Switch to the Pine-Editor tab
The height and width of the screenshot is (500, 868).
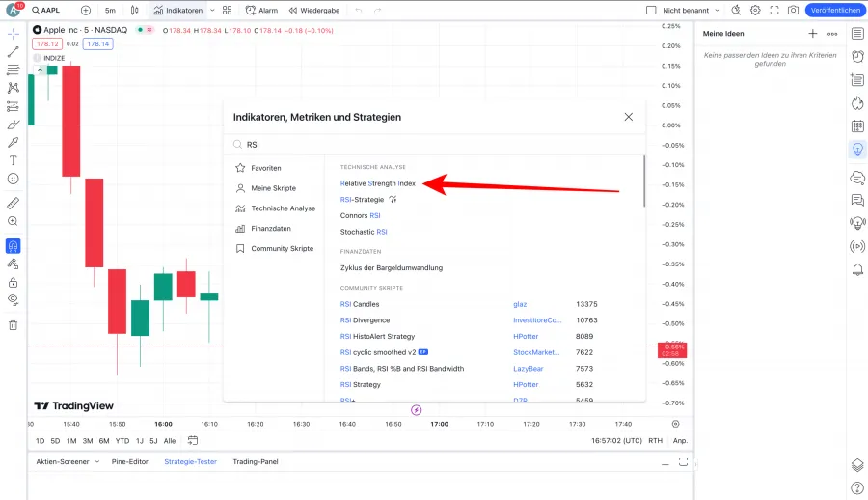coord(129,461)
